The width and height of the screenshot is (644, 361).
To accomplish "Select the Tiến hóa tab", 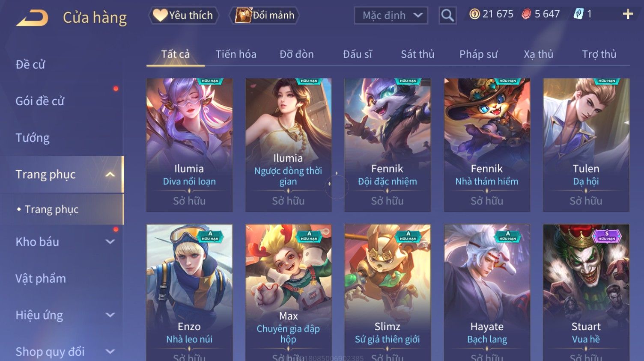I will point(236,54).
